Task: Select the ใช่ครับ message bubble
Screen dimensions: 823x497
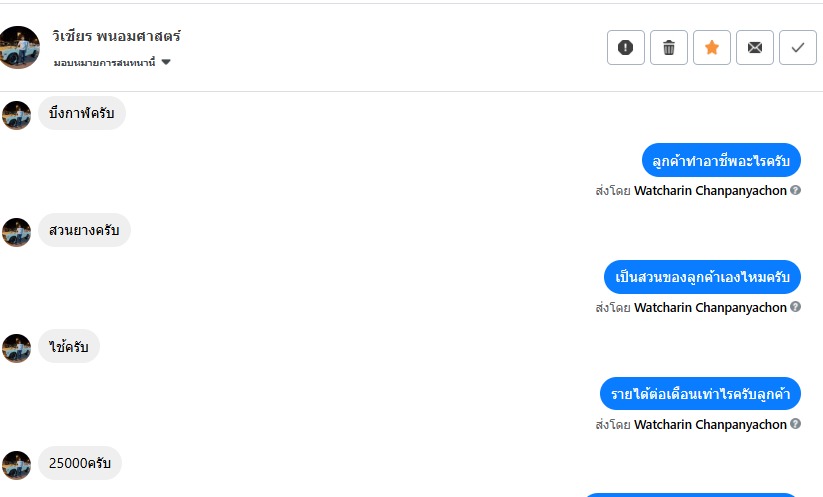Action: tap(69, 347)
